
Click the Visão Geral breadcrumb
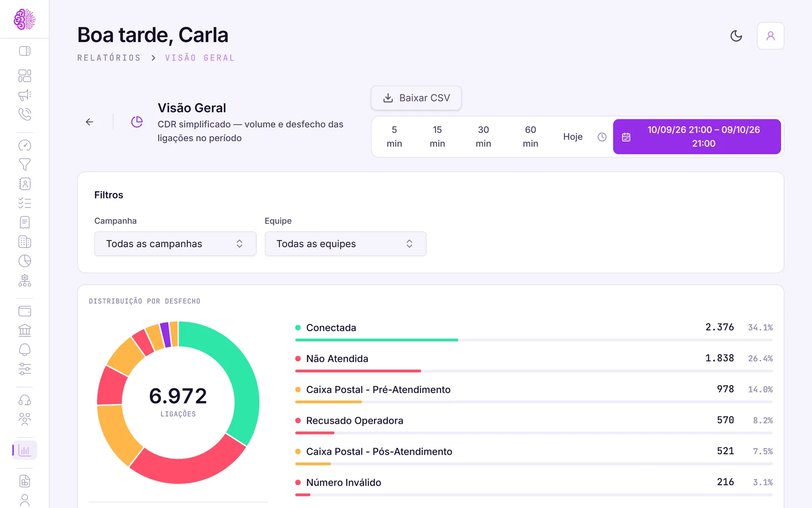(200, 58)
